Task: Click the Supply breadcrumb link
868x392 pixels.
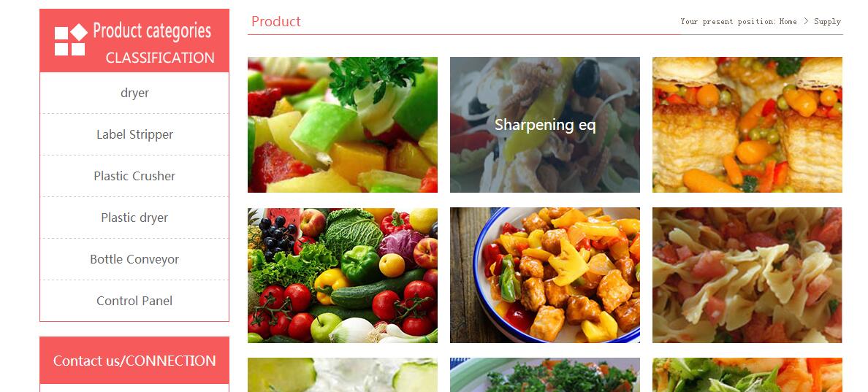Action: (827, 22)
